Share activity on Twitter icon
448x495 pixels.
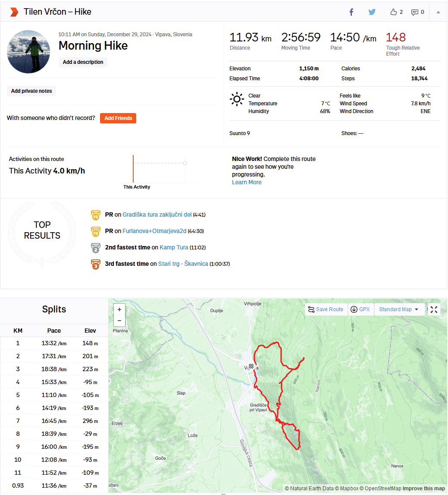point(372,12)
